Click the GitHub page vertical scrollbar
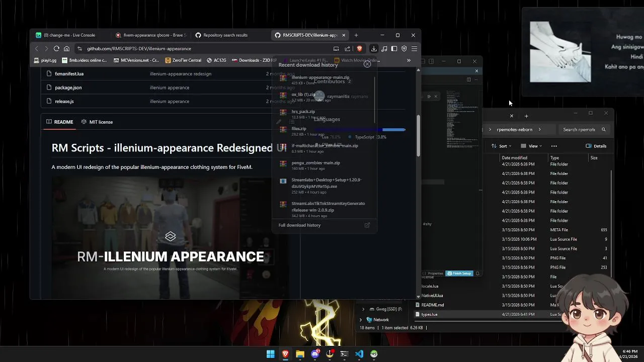Viewport: 644px width, 362px height. coord(418,136)
